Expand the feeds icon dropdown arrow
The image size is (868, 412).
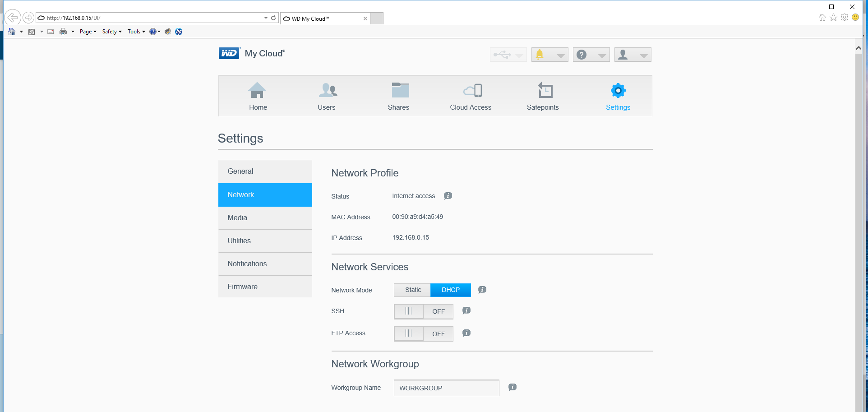point(42,32)
